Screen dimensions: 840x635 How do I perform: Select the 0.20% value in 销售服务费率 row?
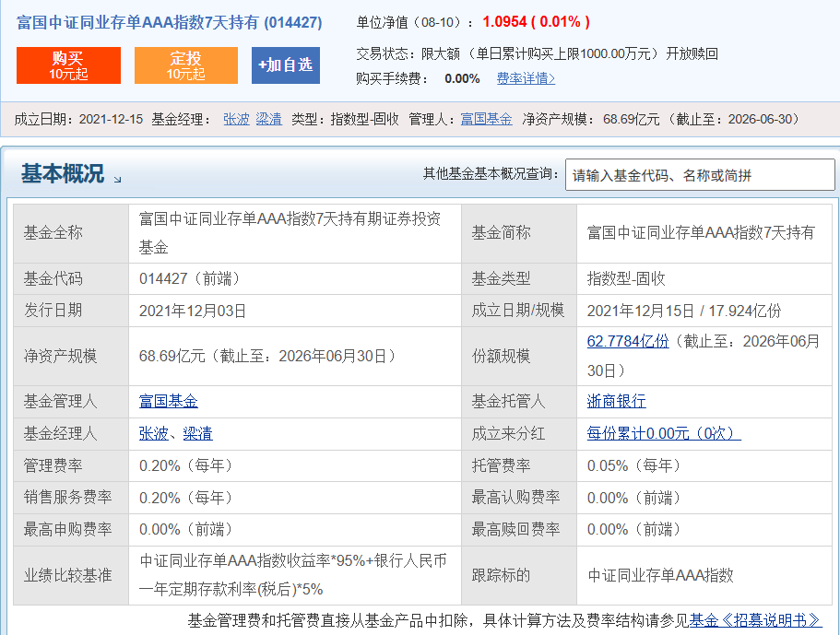pyautogui.click(x=160, y=498)
